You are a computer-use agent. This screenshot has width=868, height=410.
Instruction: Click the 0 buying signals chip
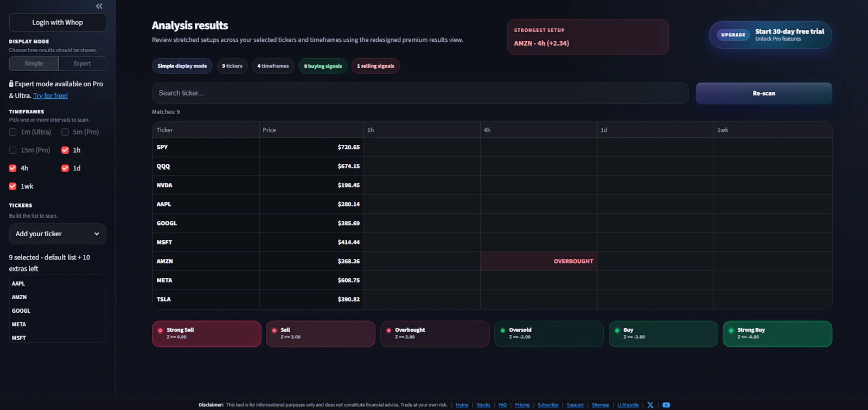point(323,66)
